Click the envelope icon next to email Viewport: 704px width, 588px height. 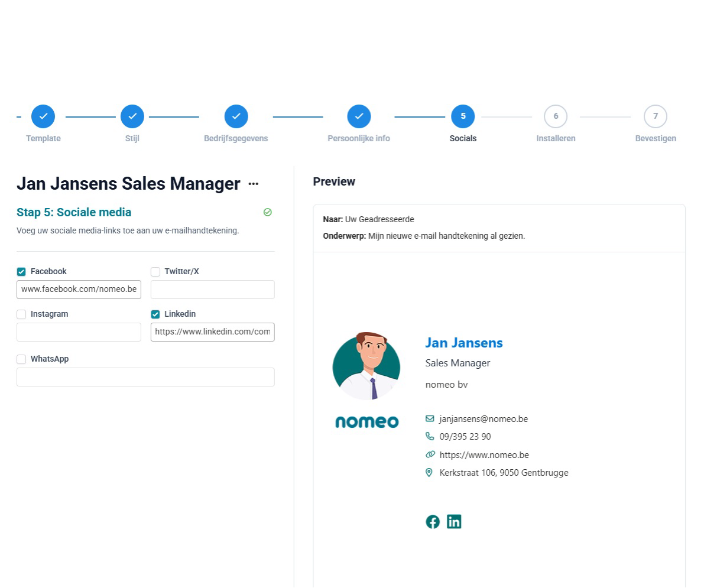pyautogui.click(x=430, y=418)
